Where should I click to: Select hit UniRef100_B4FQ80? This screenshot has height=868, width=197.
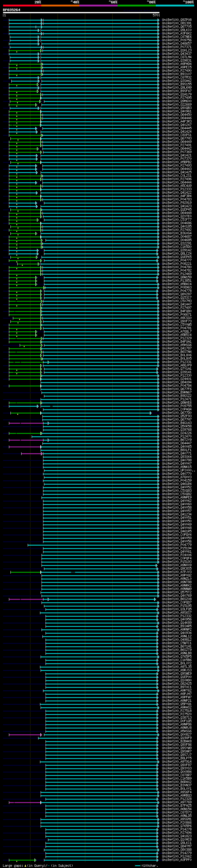177,311
